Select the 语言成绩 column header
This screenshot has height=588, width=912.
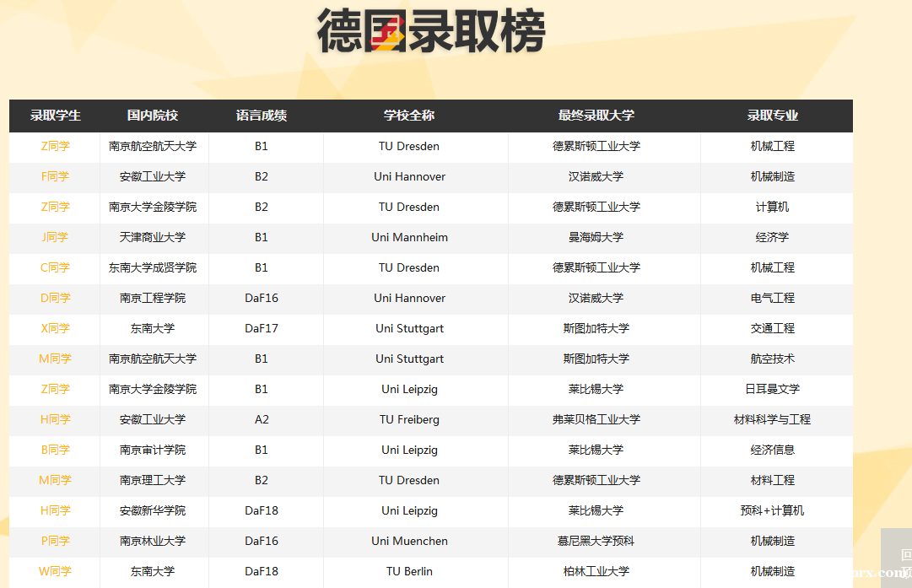pyautogui.click(x=262, y=116)
